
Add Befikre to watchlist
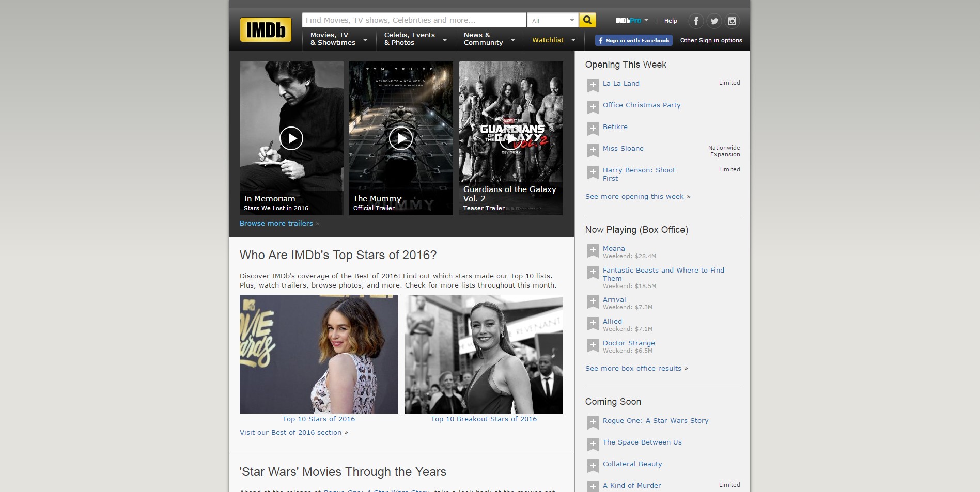click(x=593, y=129)
